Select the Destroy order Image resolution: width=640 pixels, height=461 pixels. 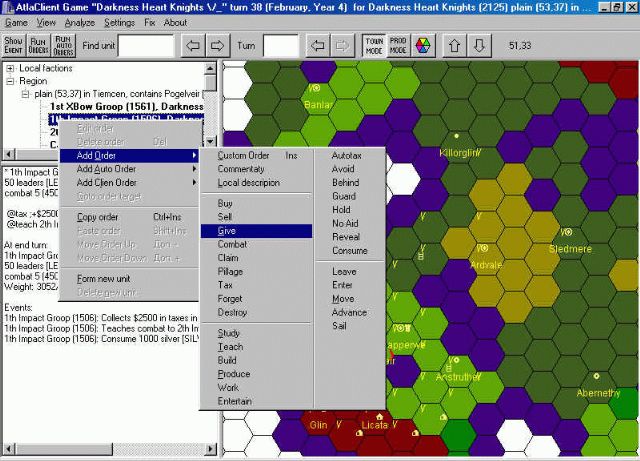click(x=257, y=312)
